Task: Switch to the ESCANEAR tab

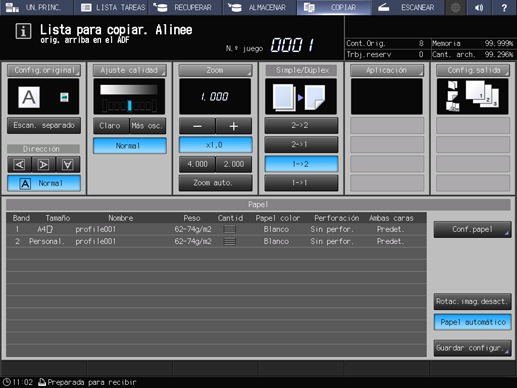Action: 408,7
